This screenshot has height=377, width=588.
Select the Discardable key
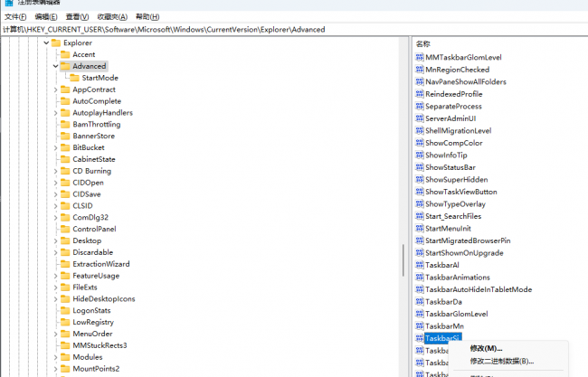click(x=92, y=252)
